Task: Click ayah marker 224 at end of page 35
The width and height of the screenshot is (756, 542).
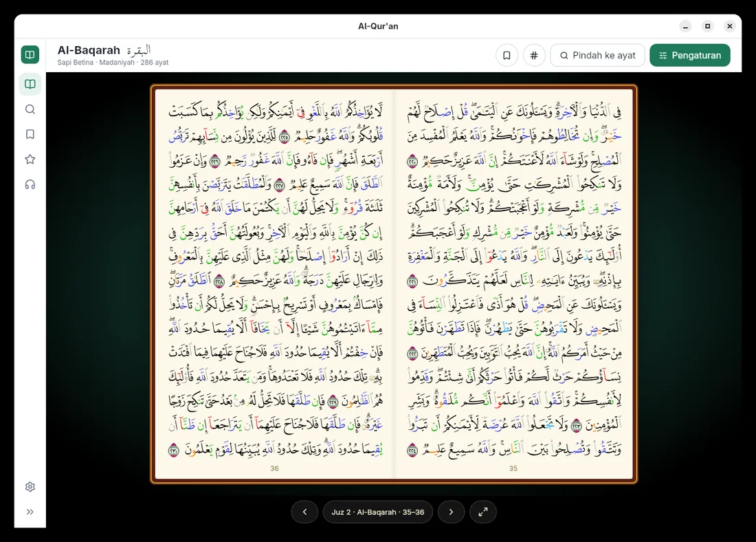Action: pos(412,450)
